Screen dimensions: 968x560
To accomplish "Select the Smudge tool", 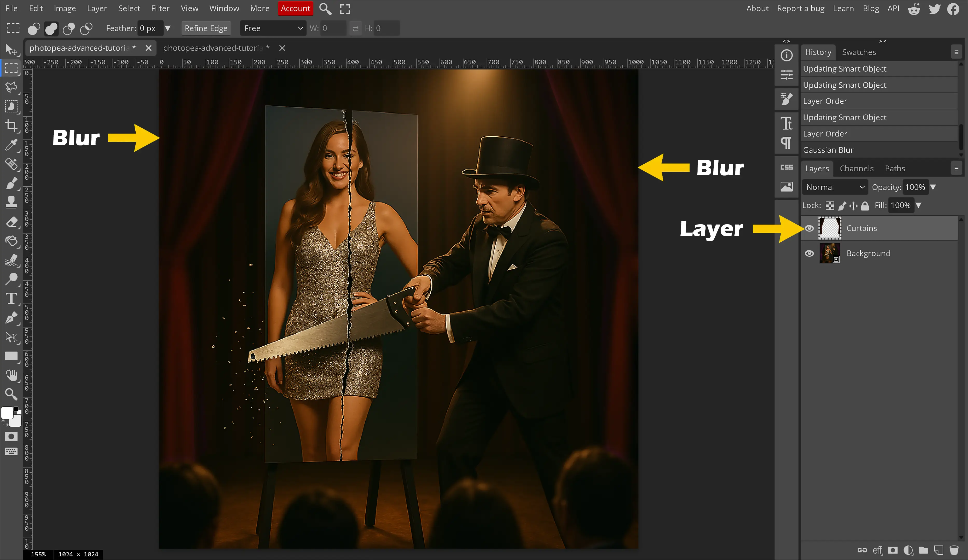I will pyautogui.click(x=11, y=260).
